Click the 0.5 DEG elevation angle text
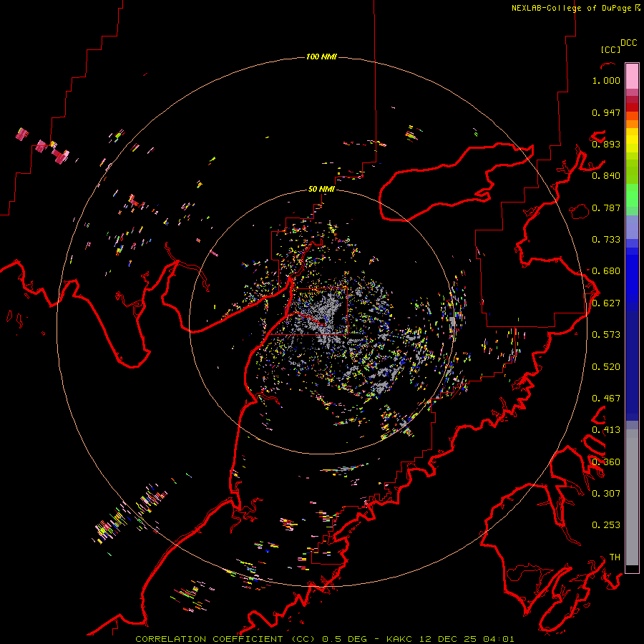 point(345,639)
